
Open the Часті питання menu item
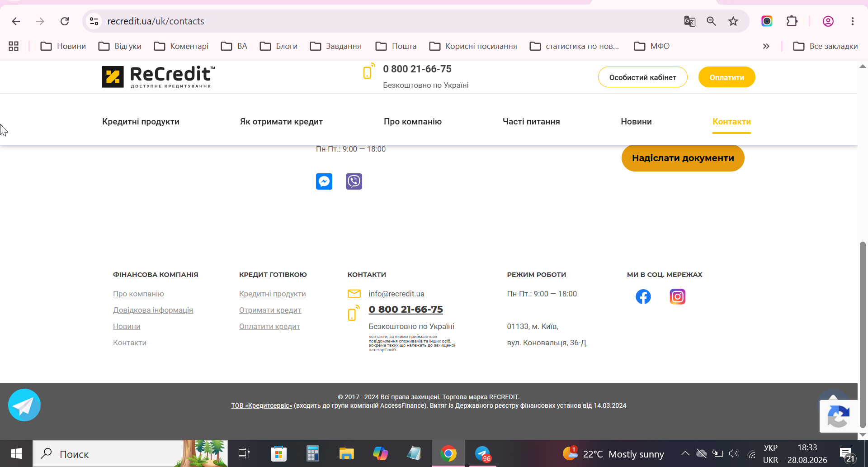pos(531,122)
